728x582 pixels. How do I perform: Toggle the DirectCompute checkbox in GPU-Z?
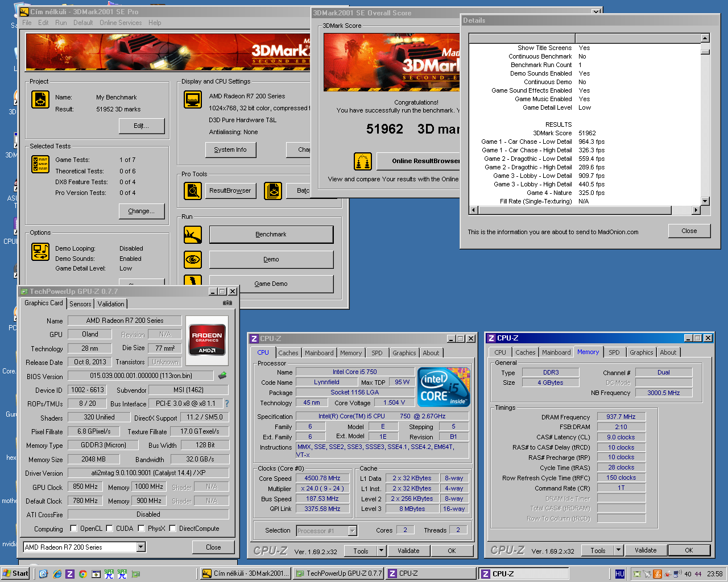[173, 529]
